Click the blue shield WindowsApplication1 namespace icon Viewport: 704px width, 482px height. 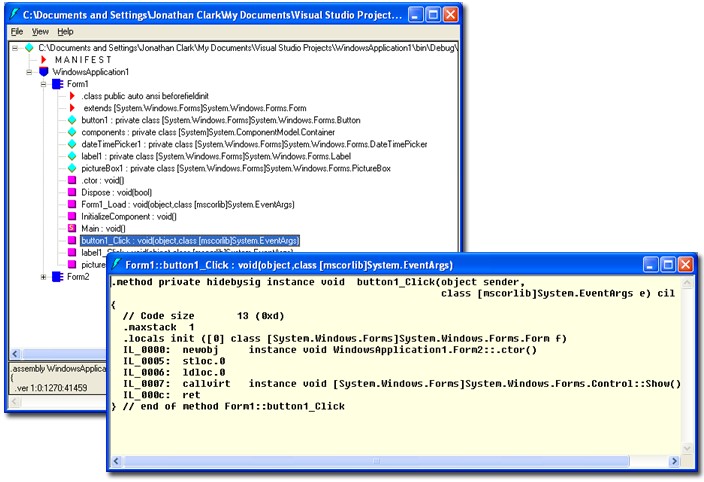point(44,71)
